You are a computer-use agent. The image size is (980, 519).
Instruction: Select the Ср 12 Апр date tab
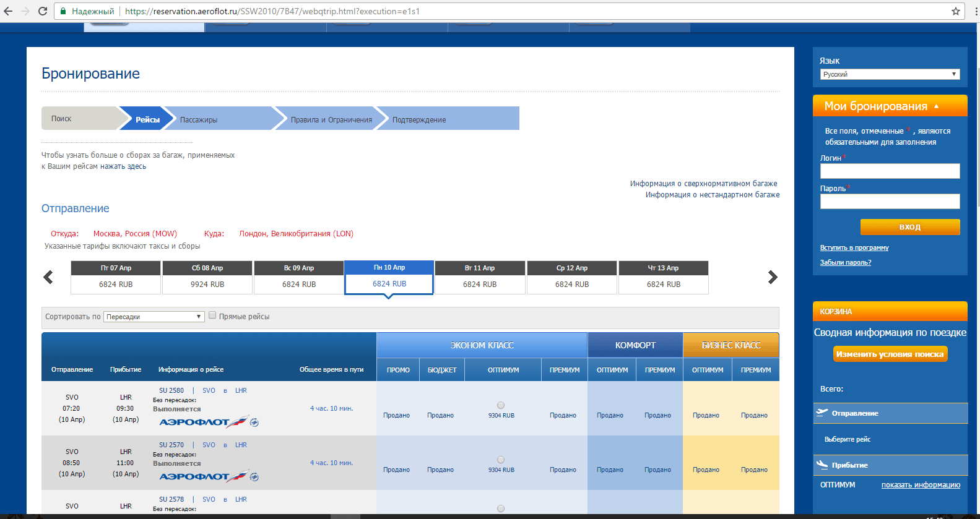(572, 277)
